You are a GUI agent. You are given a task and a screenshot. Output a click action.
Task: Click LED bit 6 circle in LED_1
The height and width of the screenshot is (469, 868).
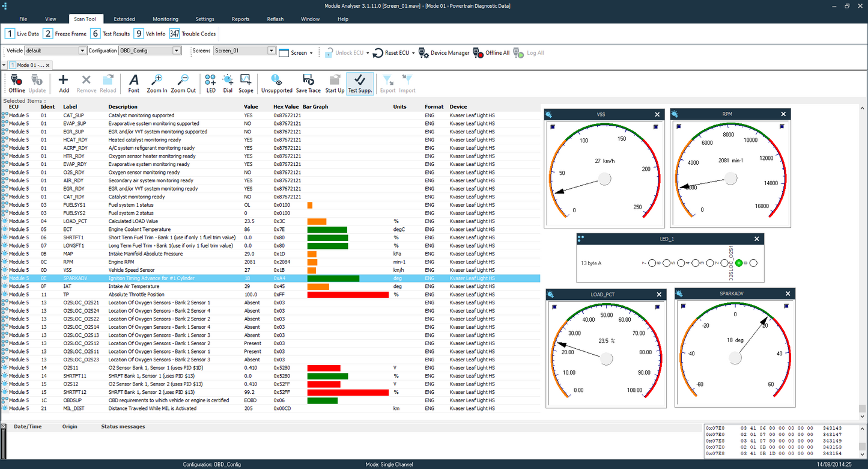pos(667,263)
